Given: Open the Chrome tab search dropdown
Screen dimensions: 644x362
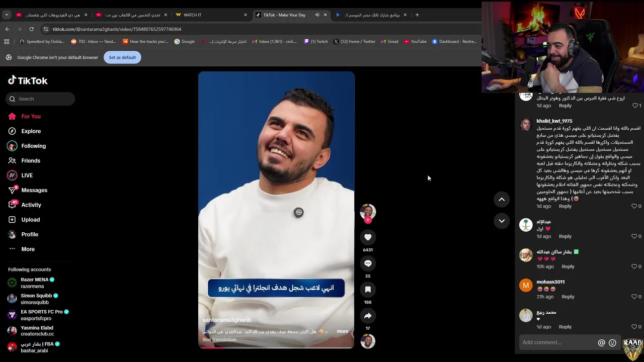Looking at the screenshot, I should [x=7, y=15].
